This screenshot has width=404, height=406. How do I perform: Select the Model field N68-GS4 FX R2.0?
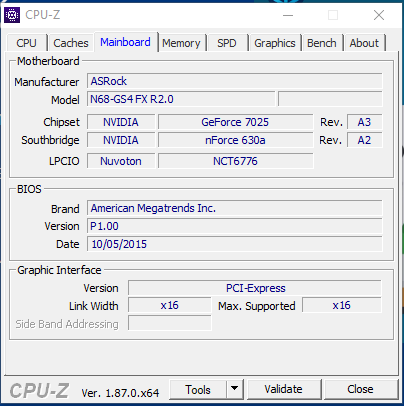(181, 99)
